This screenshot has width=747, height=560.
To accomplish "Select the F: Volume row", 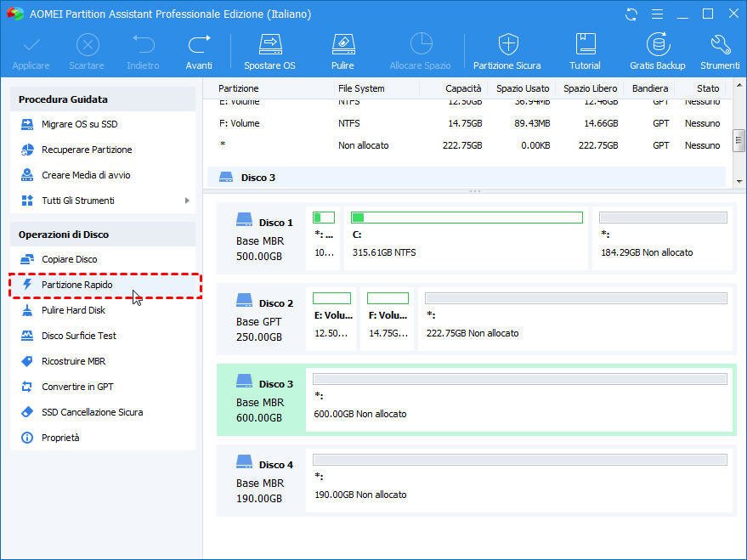I will tap(467, 123).
